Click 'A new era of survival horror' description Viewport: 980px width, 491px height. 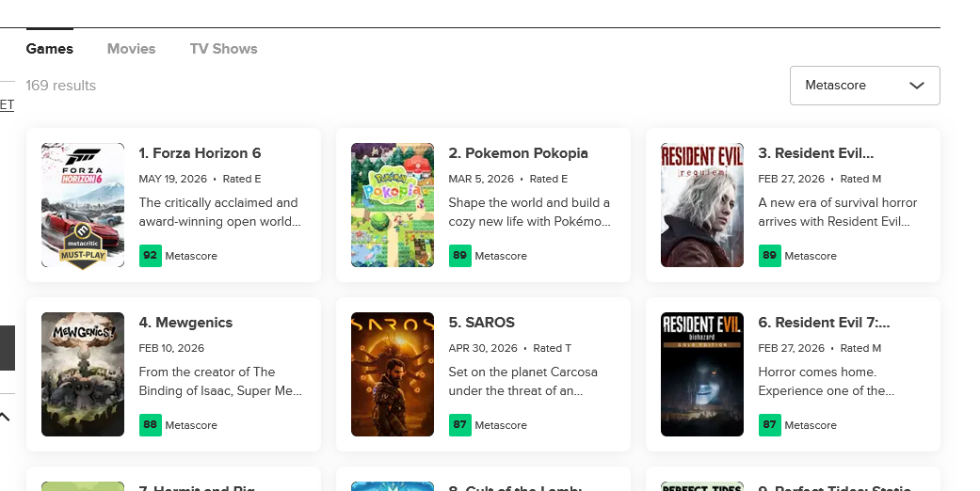(838, 212)
